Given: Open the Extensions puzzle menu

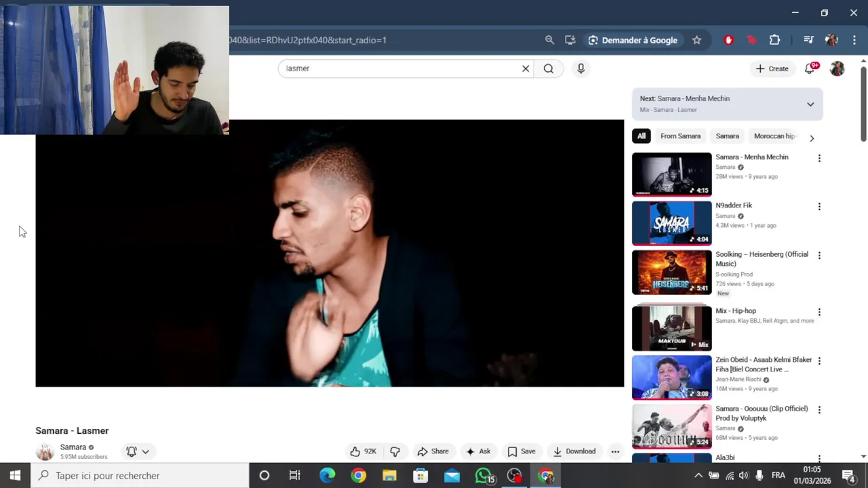Looking at the screenshot, I should [774, 40].
